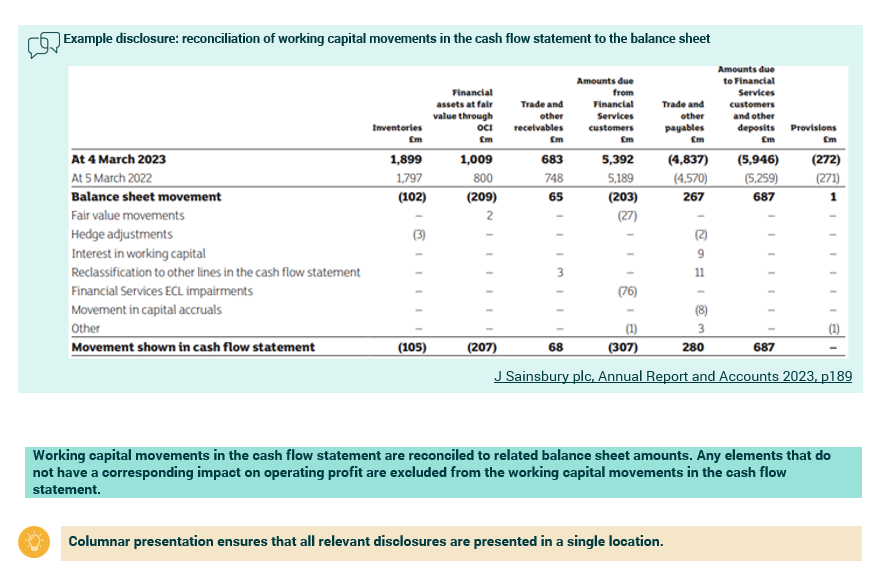Click the speech bubbles example disclosure icon

point(44,45)
